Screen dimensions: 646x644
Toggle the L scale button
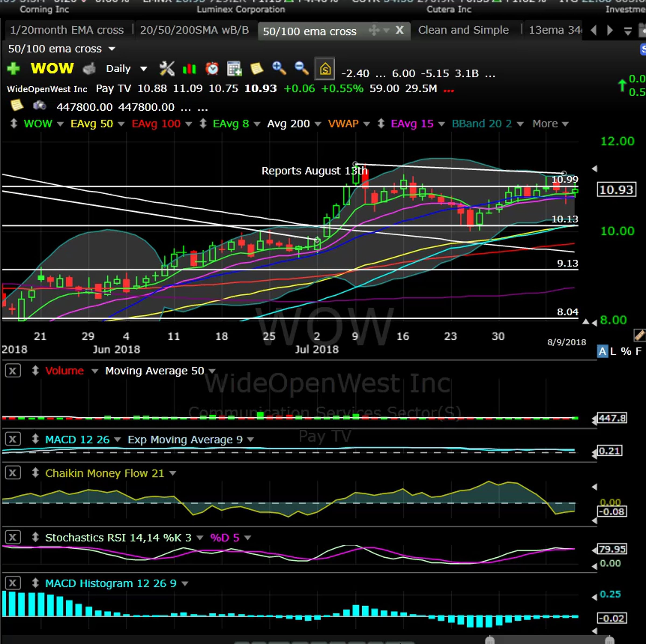[x=613, y=351]
